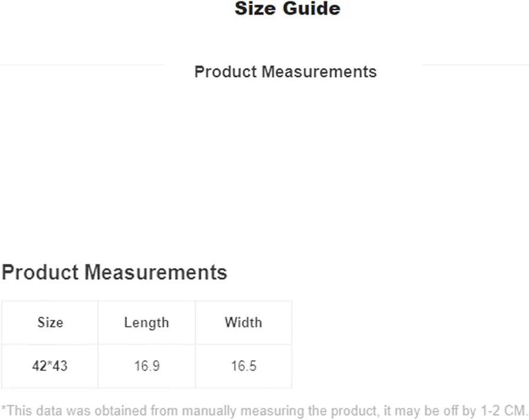Select the Width column header
The height and width of the screenshot is (420, 529).
[243, 322]
